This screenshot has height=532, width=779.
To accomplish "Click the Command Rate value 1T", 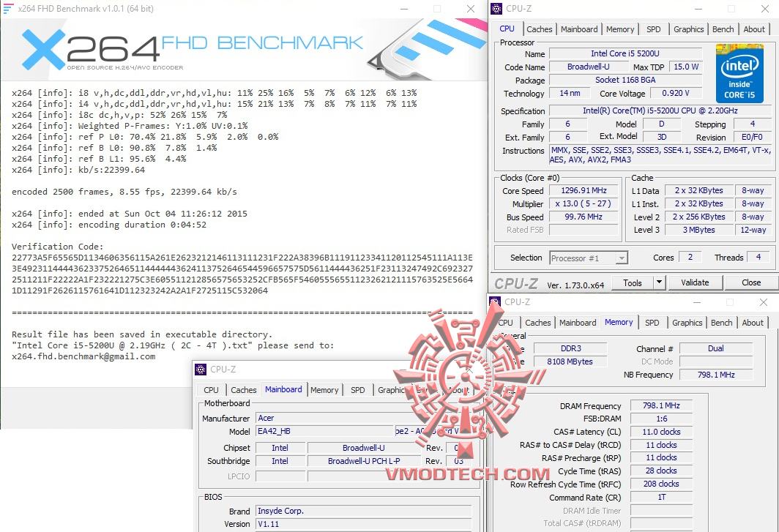I will (660, 497).
